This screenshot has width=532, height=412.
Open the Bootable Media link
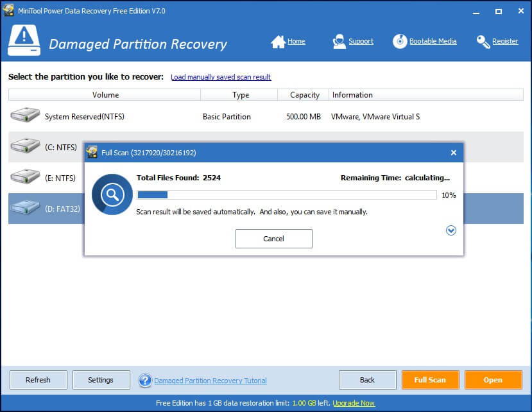click(x=433, y=42)
